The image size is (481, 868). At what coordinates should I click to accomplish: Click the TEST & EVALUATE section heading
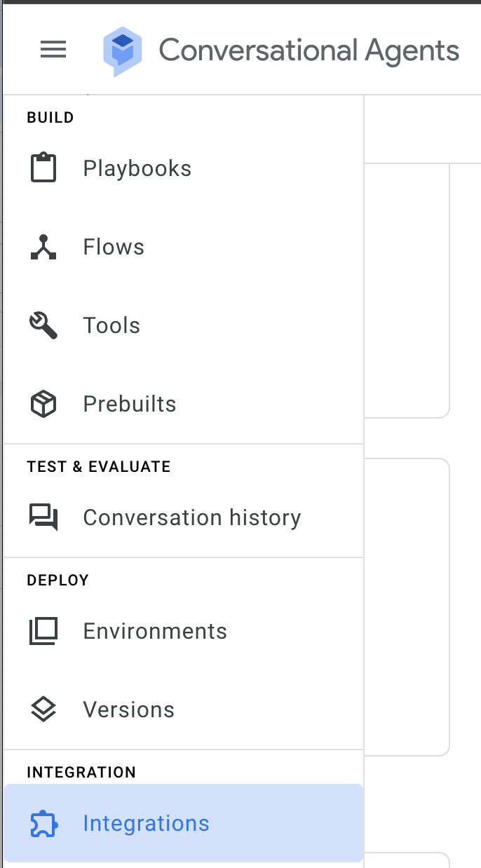tap(99, 466)
